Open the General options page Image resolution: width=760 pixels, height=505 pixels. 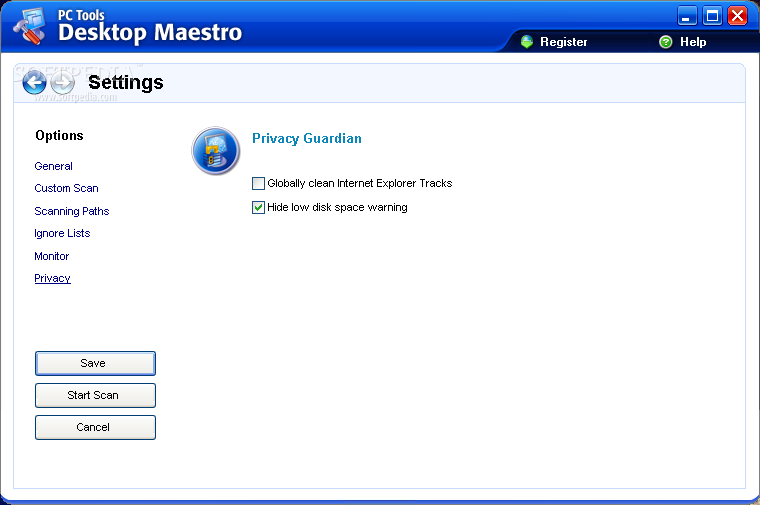coord(53,166)
